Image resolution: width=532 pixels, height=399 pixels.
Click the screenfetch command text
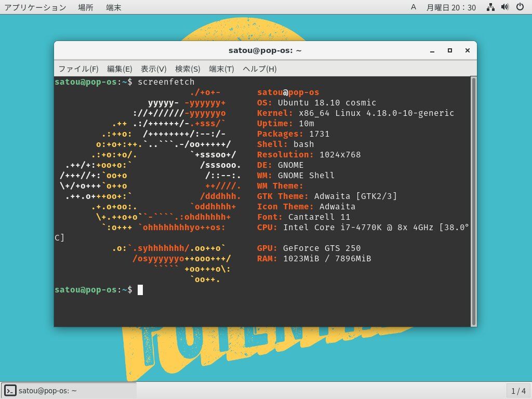coord(166,82)
